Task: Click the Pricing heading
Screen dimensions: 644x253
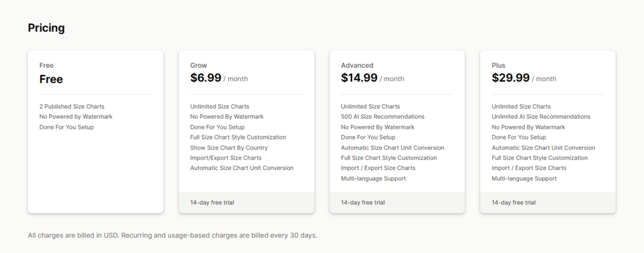Action: (46, 28)
